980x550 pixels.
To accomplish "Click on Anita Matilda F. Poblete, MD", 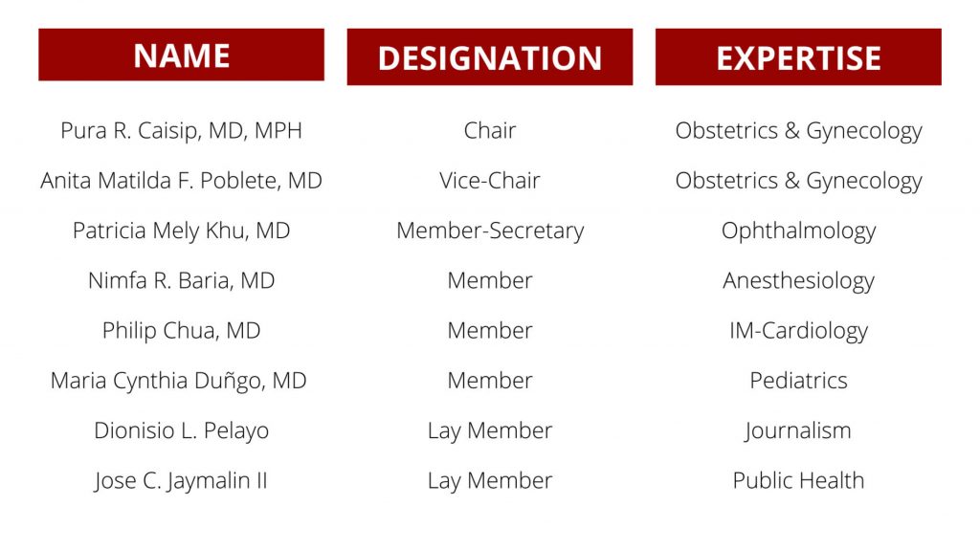I will click(181, 181).
